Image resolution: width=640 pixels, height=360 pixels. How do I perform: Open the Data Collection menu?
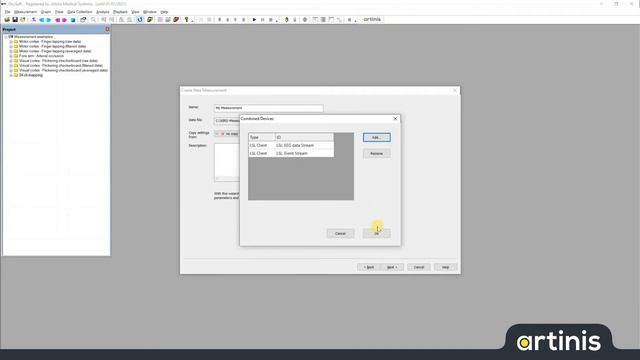(80, 12)
